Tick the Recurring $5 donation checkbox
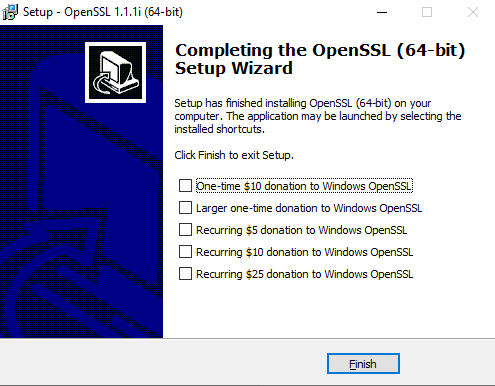The height and width of the screenshot is (386, 495). [185, 230]
